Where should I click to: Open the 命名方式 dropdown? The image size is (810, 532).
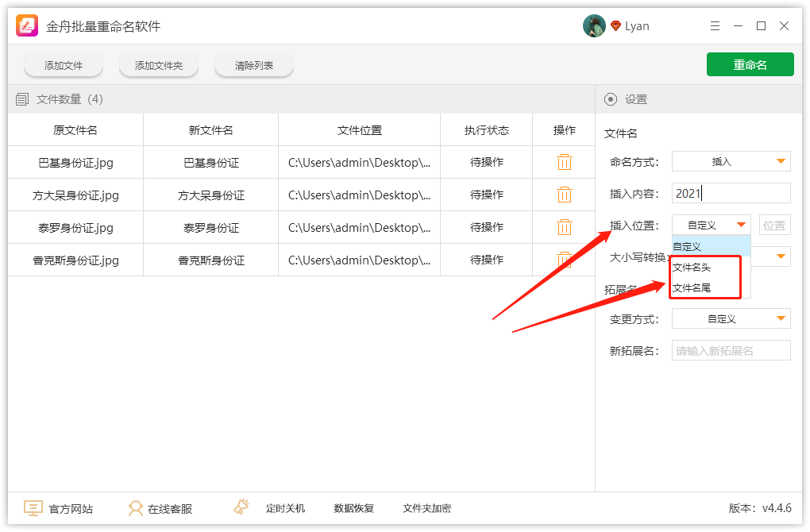click(730, 160)
